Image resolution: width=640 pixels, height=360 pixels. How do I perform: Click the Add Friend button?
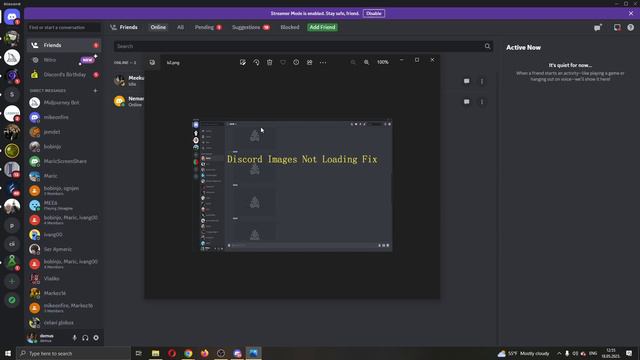(322, 27)
